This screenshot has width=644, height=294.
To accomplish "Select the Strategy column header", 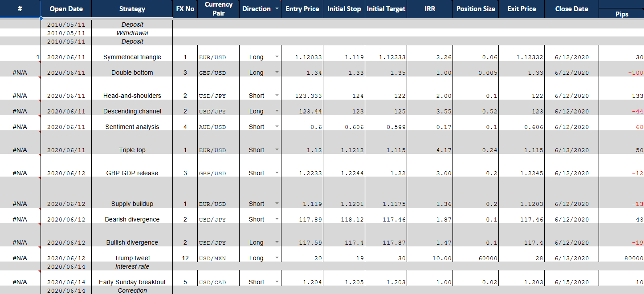I will click(x=132, y=9).
